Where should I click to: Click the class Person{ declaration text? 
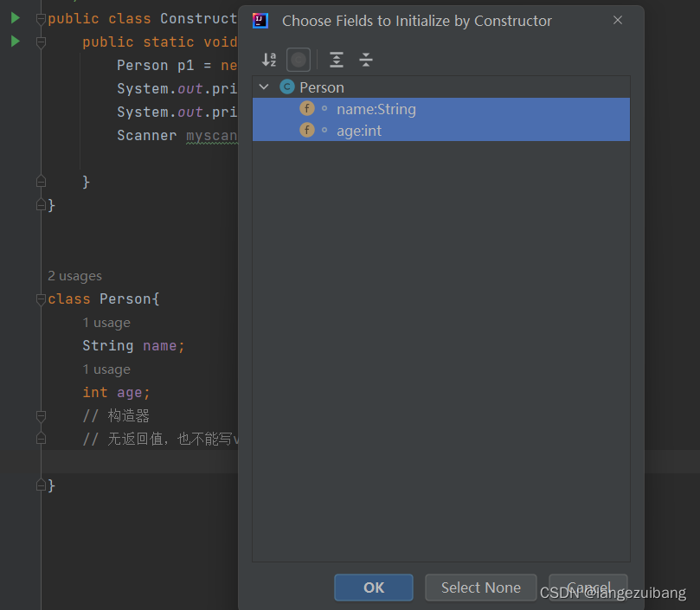[104, 299]
